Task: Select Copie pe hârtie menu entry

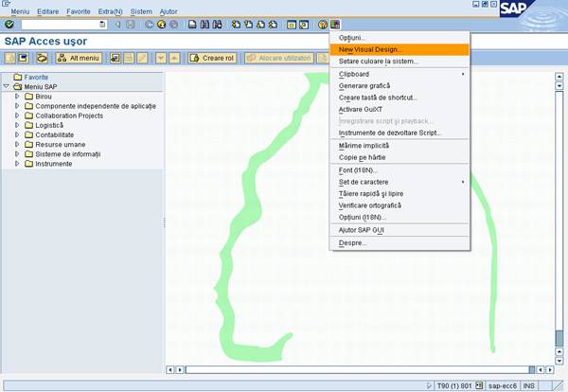Action: click(x=399, y=157)
